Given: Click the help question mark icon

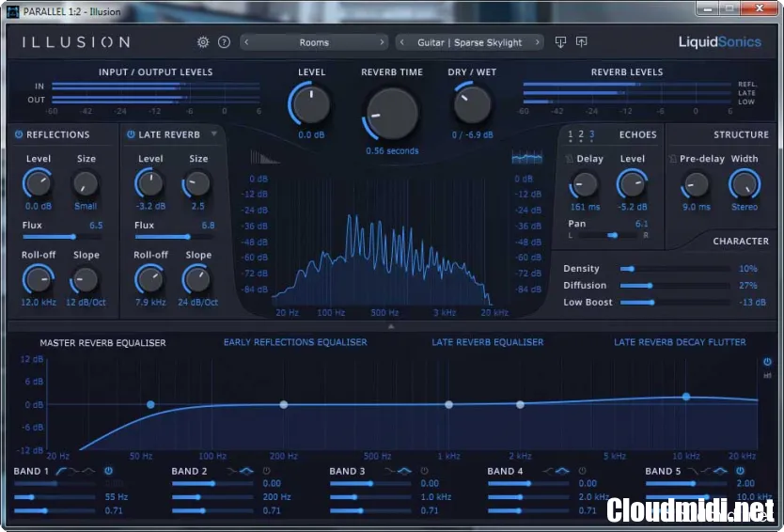Looking at the screenshot, I should click(224, 42).
